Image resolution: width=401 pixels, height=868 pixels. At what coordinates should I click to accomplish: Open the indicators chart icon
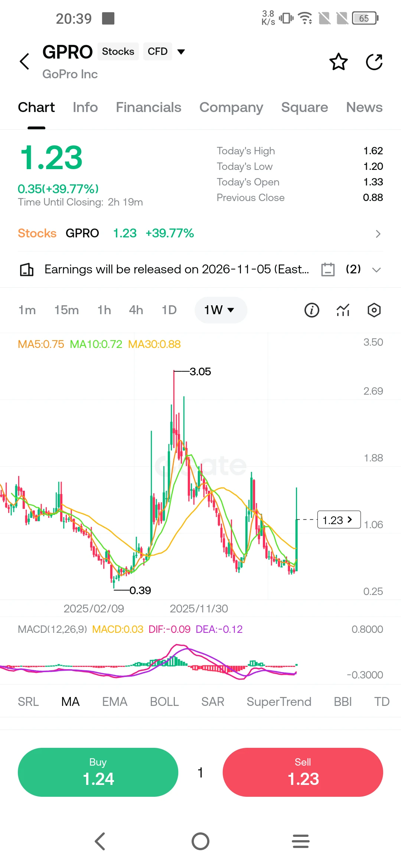tap(343, 310)
